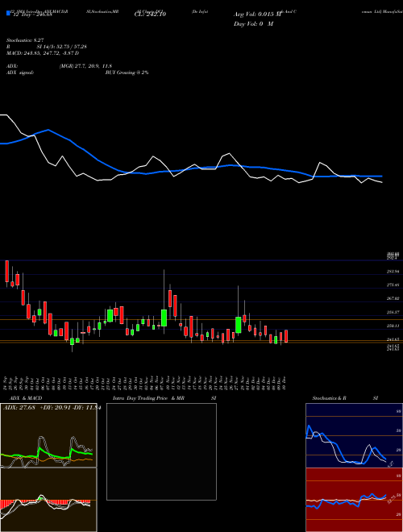Screen dimensions: 403x532
Task: Click the 275.48 price axis label
Action: click(x=393, y=285)
